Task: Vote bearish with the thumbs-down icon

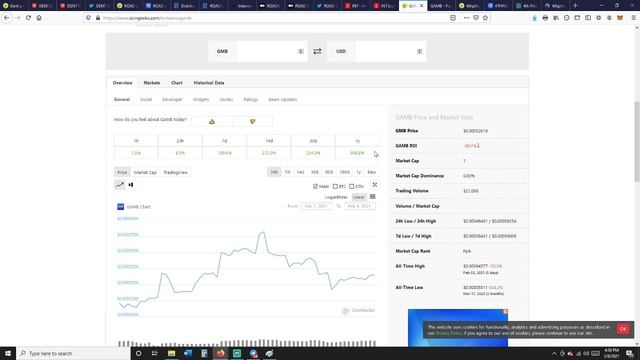Action: click(x=252, y=121)
